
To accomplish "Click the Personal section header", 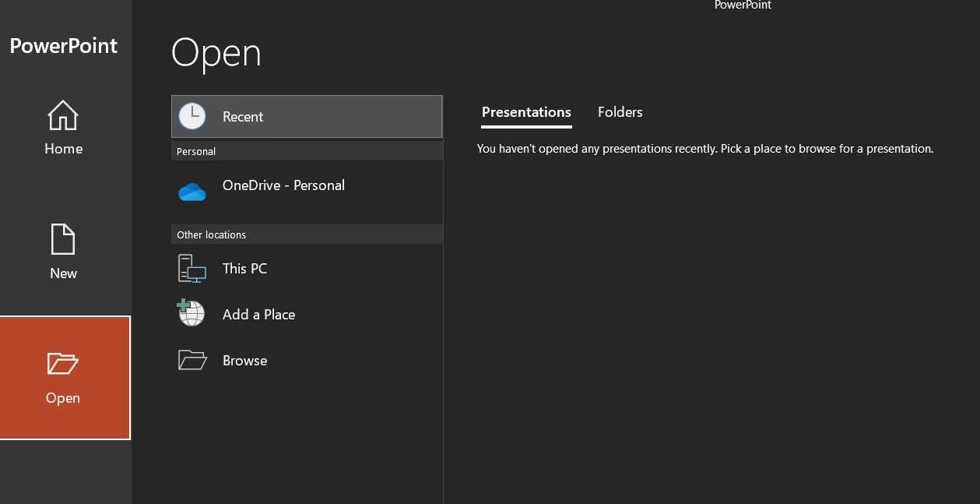I will (x=307, y=151).
